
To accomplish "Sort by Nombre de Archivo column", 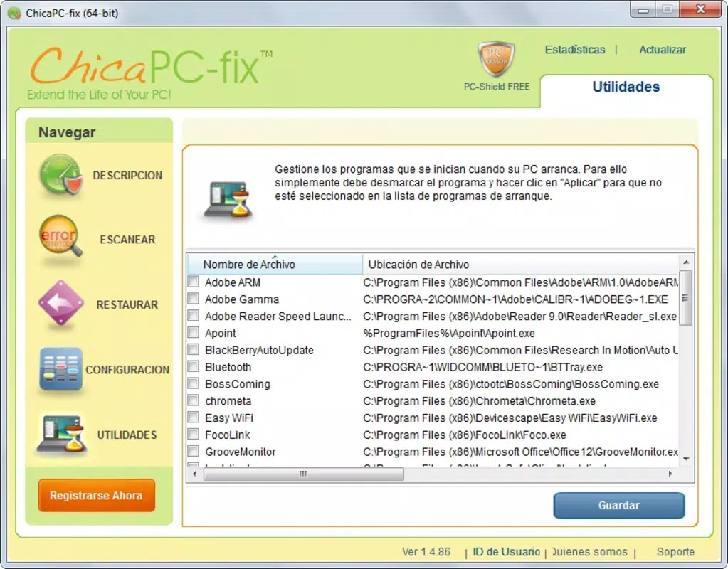I will click(275, 264).
